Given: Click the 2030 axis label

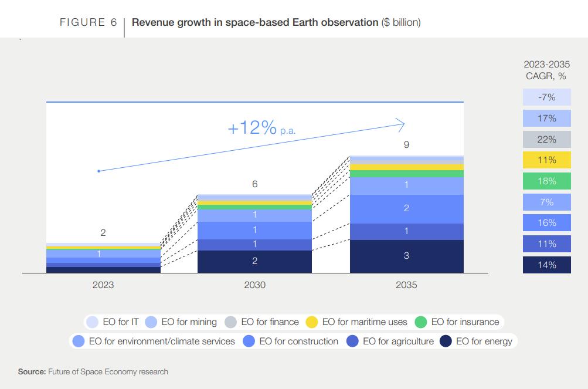Looking at the screenshot, I should (254, 285).
